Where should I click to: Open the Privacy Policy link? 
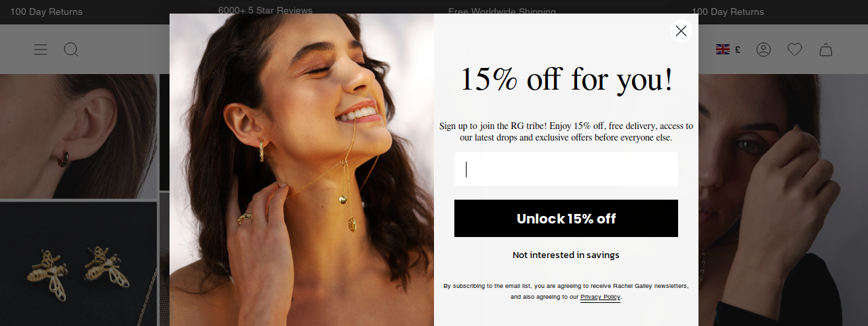click(600, 297)
